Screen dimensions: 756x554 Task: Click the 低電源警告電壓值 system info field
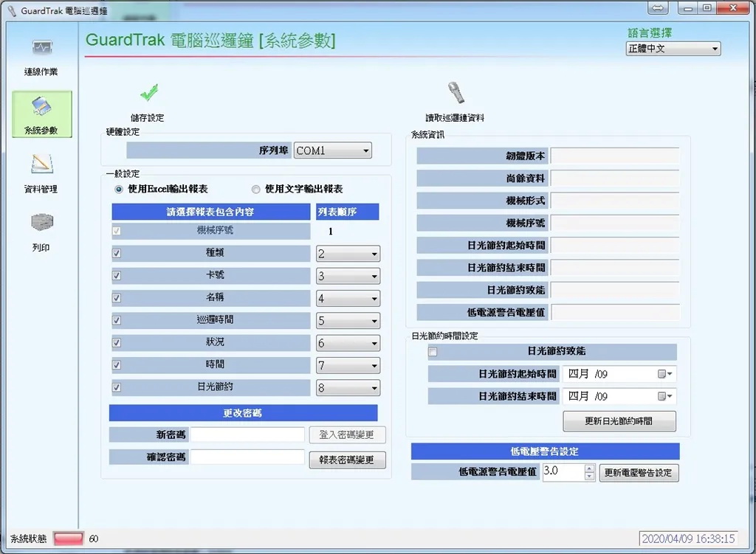pos(615,313)
